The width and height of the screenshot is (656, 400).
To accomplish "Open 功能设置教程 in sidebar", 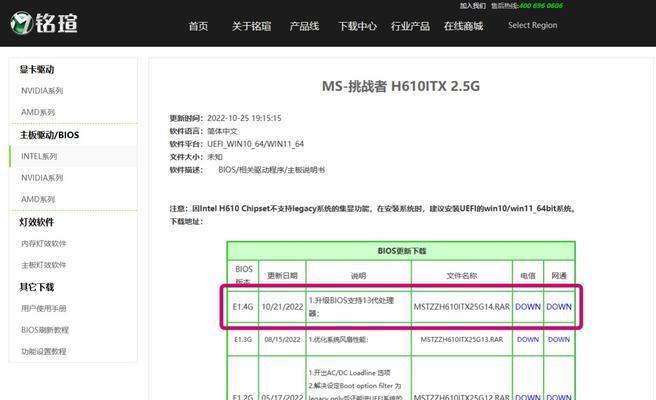I will click(x=44, y=351).
